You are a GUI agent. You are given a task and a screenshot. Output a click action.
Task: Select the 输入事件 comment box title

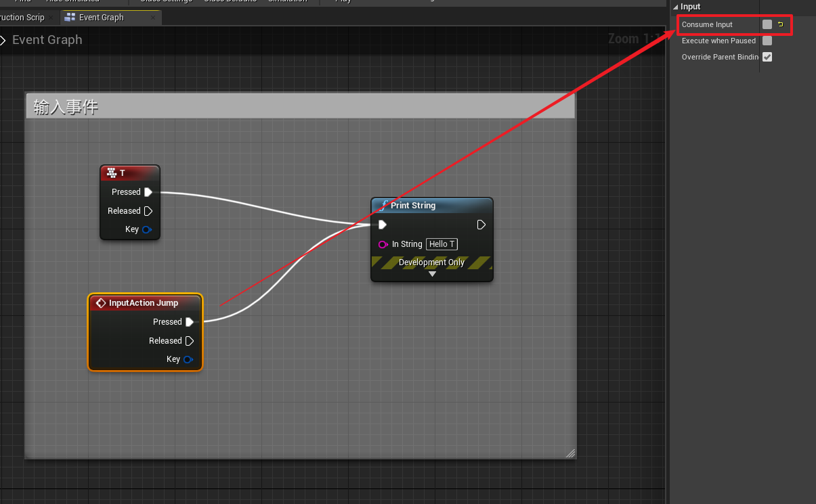click(66, 107)
